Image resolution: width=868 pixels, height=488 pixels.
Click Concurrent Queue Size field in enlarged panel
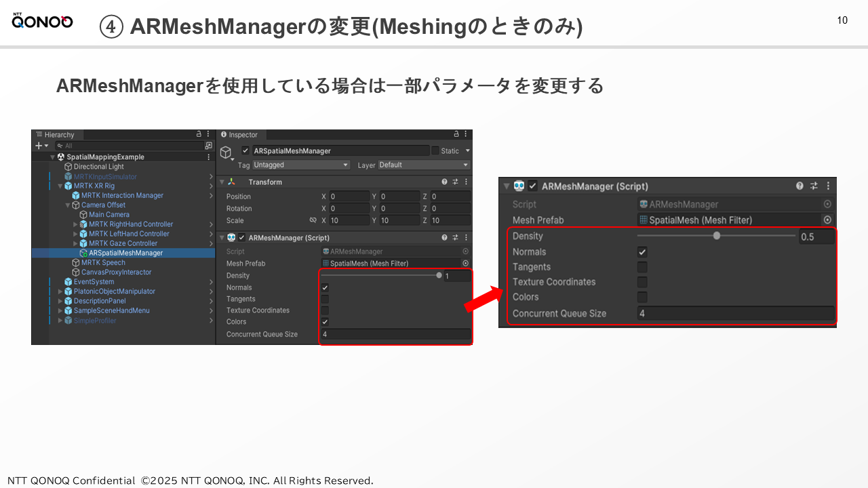click(x=736, y=313)
